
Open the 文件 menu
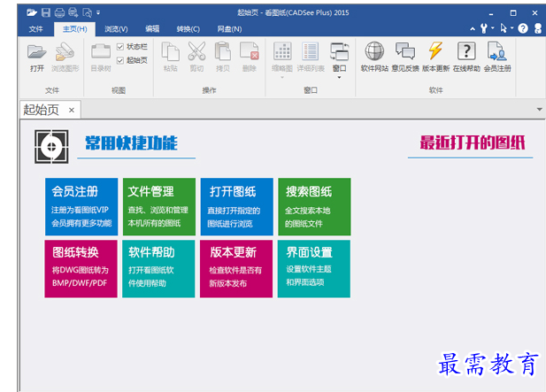[36, 29]
